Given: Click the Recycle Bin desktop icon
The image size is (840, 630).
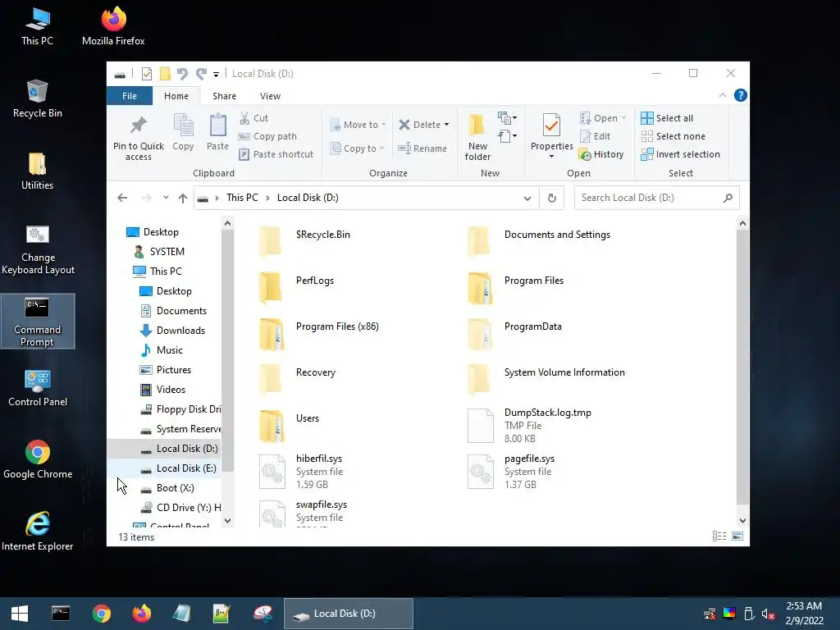Looking at the screenshot, I should (x=38, y=99).
